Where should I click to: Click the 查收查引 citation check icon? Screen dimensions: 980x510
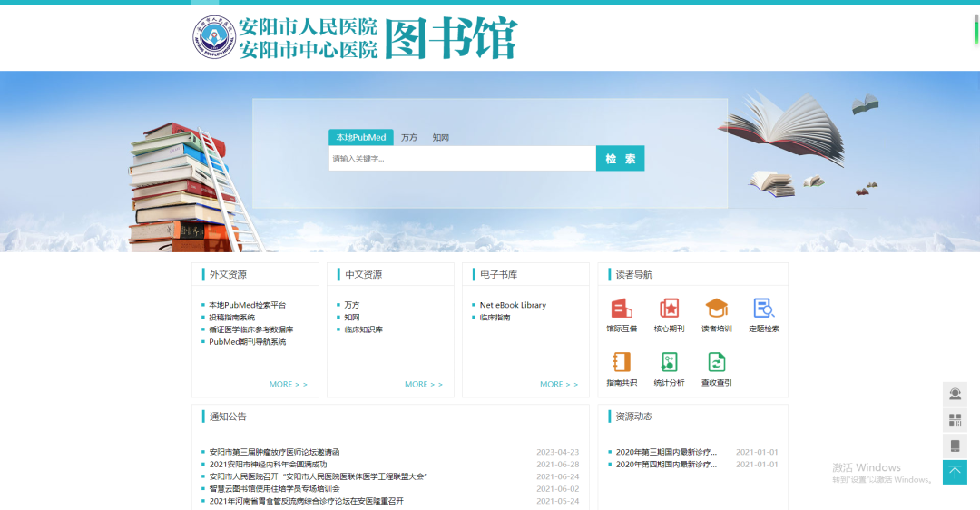(x=716, y=362)
